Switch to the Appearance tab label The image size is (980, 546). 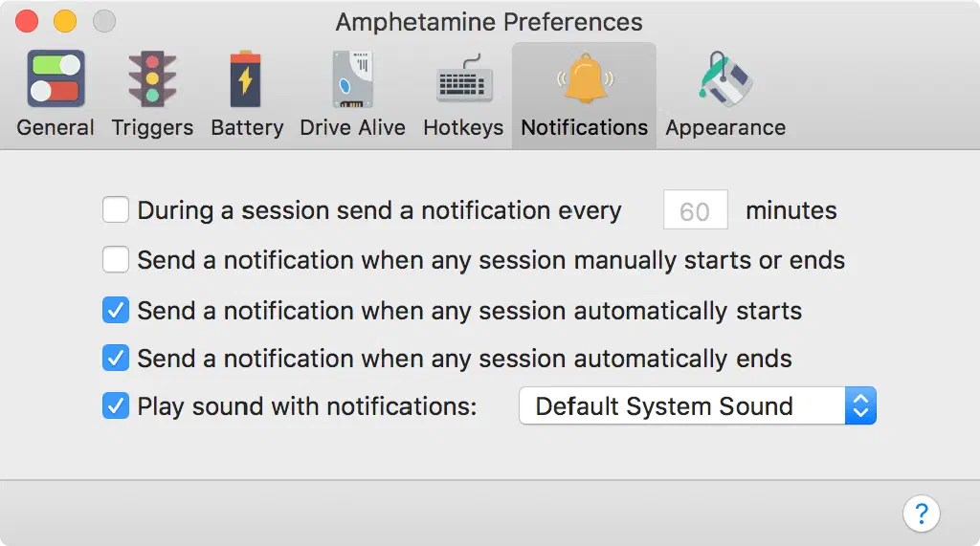(x=725, y=128)
